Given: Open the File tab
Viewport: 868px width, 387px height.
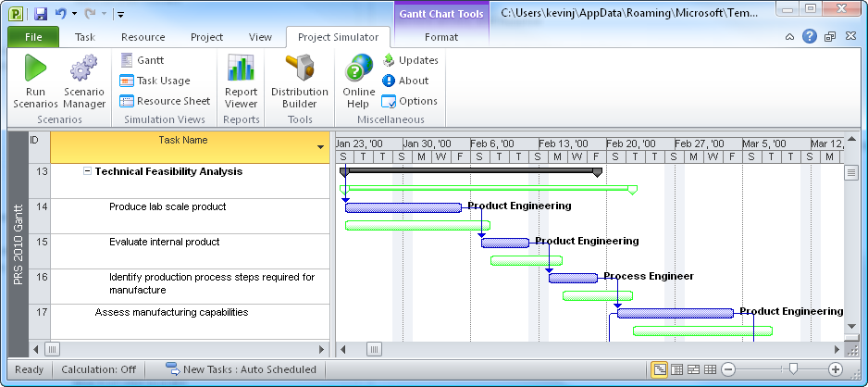Looking at the screenshot, I should [x=33, y=37].
